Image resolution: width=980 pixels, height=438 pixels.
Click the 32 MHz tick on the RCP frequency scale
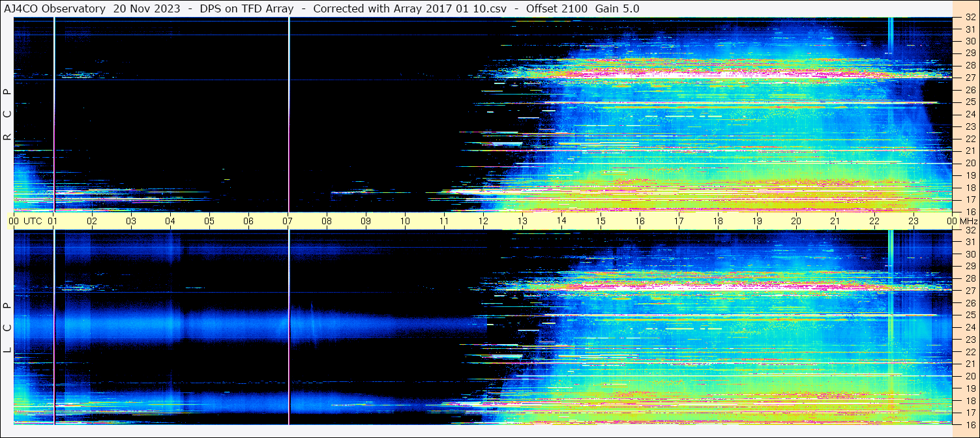coord(970,18)
